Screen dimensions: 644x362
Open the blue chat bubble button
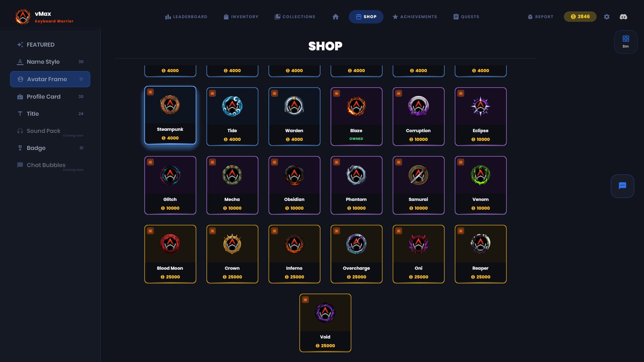click(x=622, y=186)
